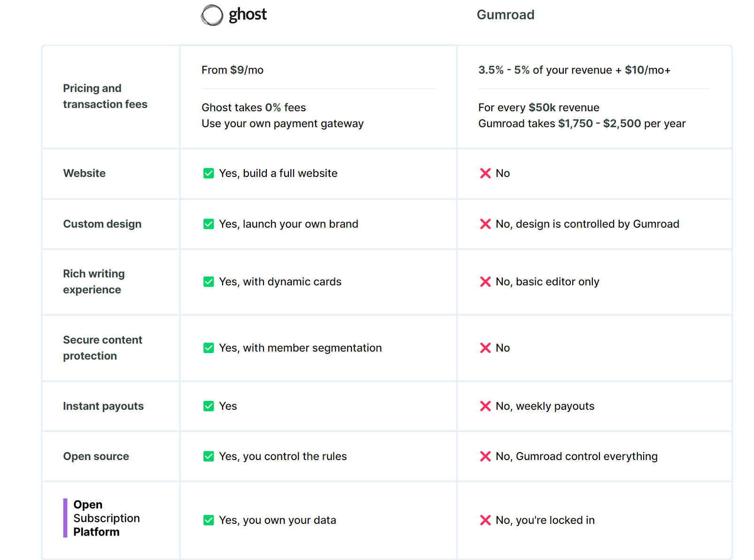
Task: Click red X by Gumroad control everything
Action: pyautogui.click(x=485, y=456)
